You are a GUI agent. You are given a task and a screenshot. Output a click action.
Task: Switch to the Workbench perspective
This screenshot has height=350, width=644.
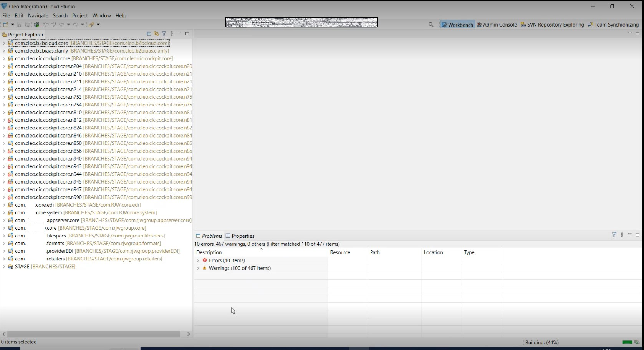tap(457, 25)
